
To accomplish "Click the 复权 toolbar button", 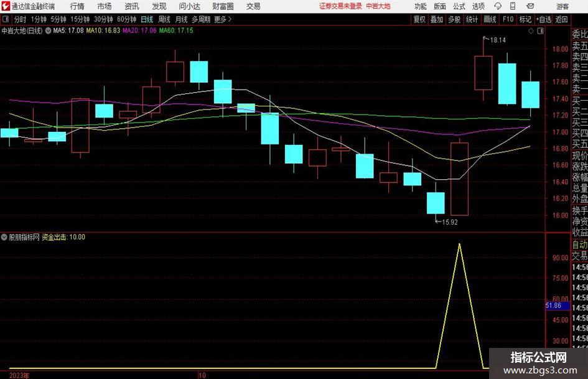I will (419, 19).
